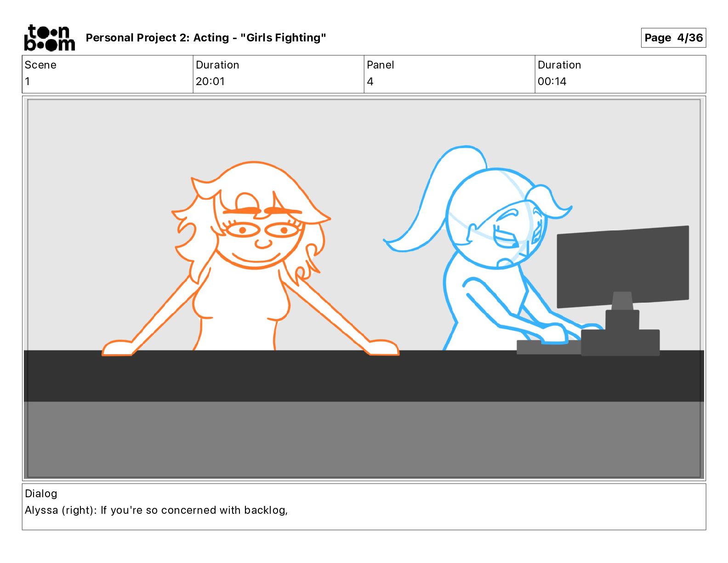Click the panel Duration 00:14 field
The height and width of the screenshot is (563, 728).
(x=620, y=74)
